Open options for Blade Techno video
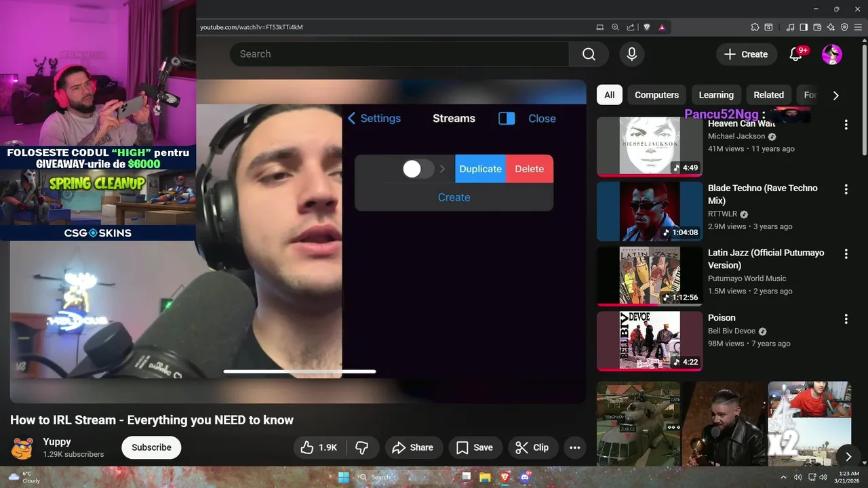 846,189
